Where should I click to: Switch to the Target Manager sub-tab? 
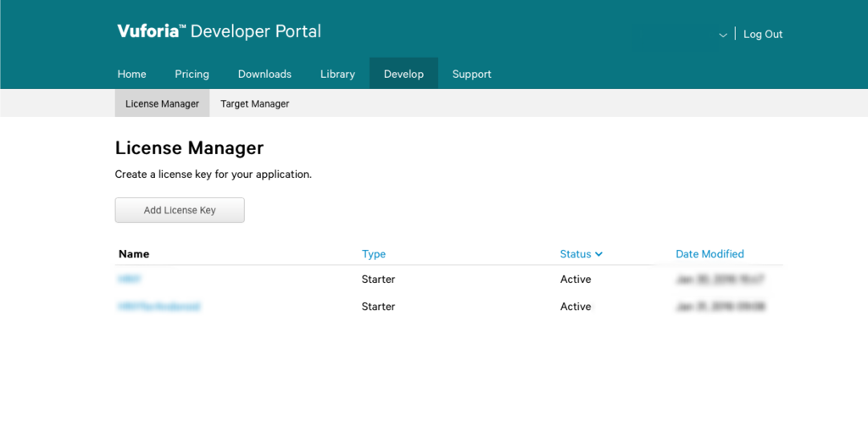[x=254, y=103]
